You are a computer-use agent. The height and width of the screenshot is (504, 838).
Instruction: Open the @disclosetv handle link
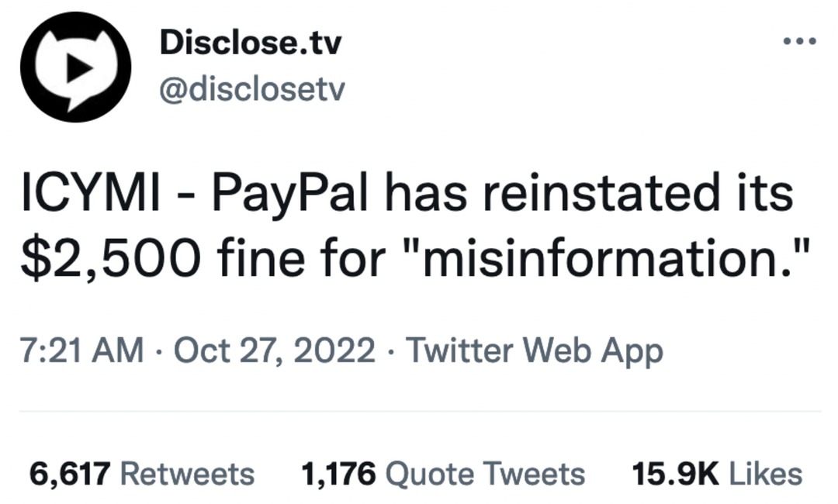[x=251, y=91]
